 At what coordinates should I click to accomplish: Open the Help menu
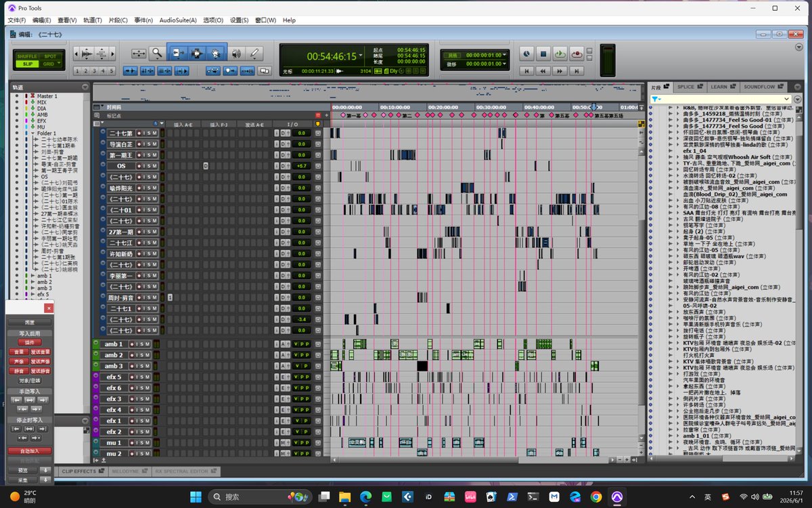(289, 20)
